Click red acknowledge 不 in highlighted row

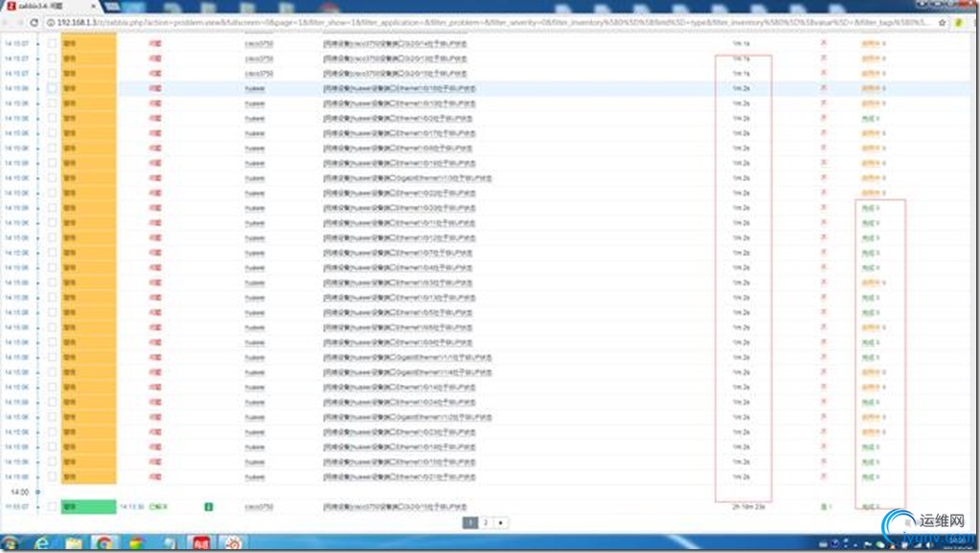823,88
